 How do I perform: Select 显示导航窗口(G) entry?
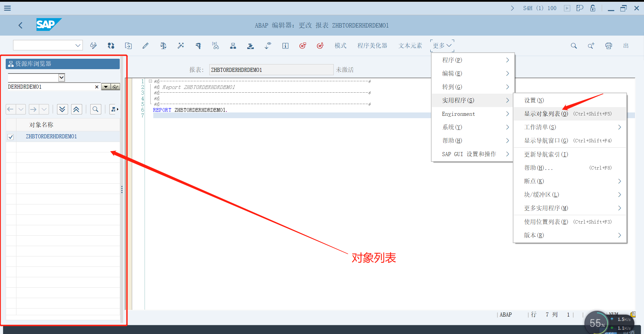(570, 141)
